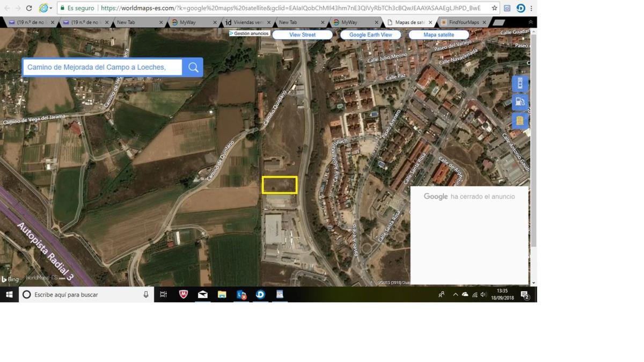Show hidden system tray icons
The image size is (644, 362).
coord(455,294)
